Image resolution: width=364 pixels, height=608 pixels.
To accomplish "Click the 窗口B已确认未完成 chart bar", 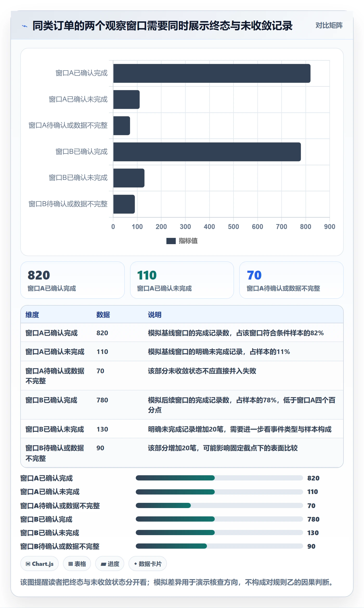I will point(129,178).
